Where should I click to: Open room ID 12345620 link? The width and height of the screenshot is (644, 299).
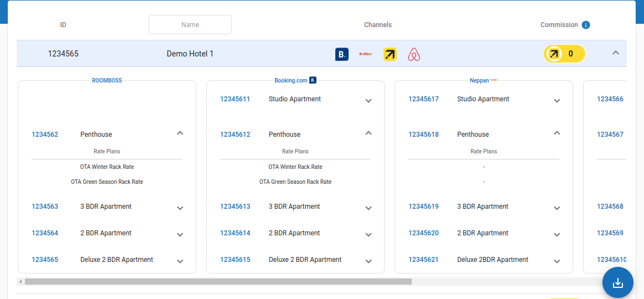pyautogui.click(x=423, y=233)
